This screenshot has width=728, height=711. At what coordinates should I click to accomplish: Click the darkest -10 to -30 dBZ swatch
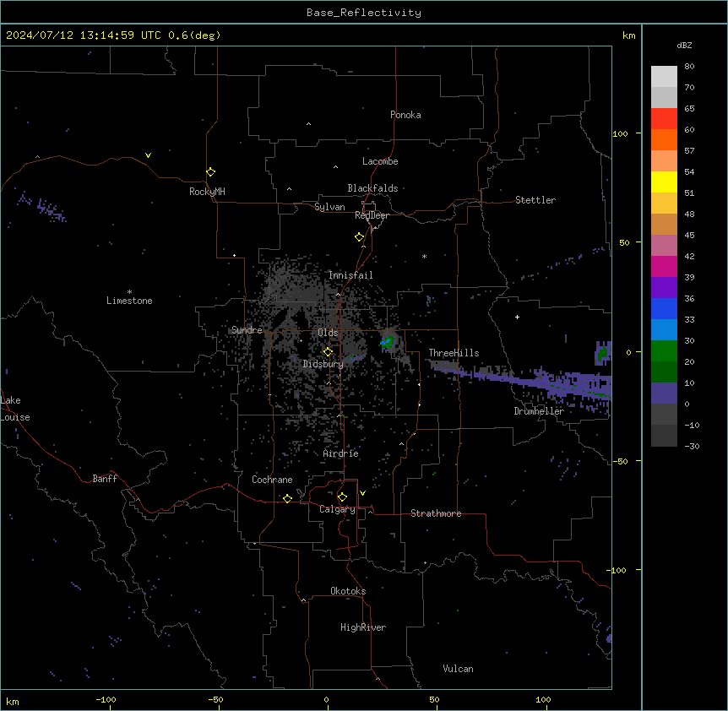click(x=664, y=436)
